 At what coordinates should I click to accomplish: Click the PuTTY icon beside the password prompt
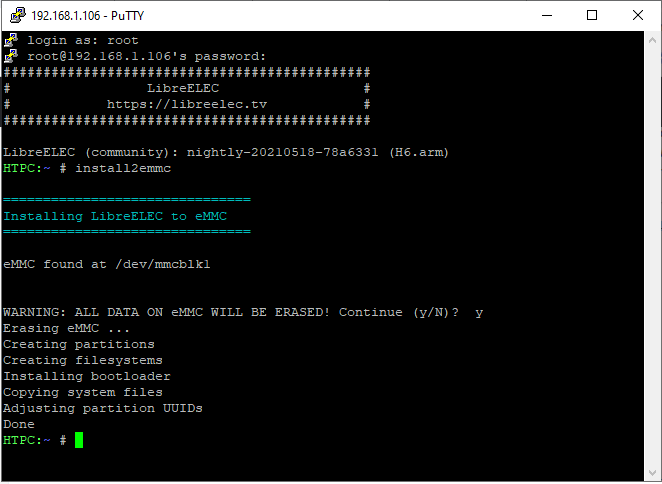(x=11, y=56)
